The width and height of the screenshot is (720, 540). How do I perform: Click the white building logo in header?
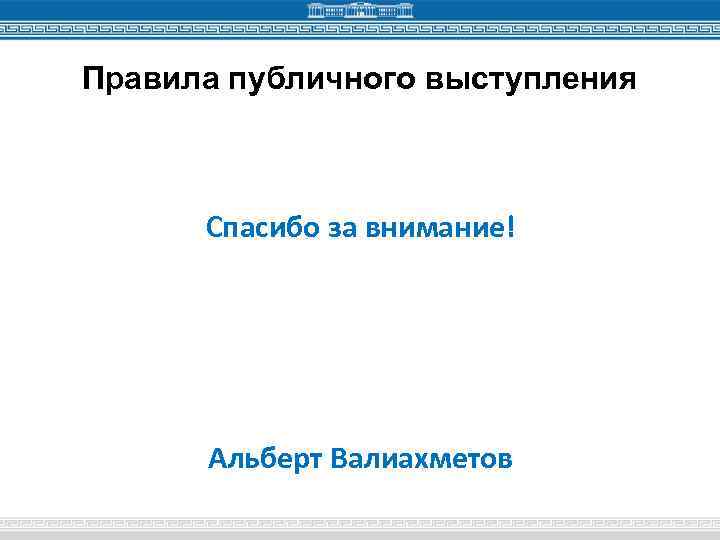[x=360, y=11]
